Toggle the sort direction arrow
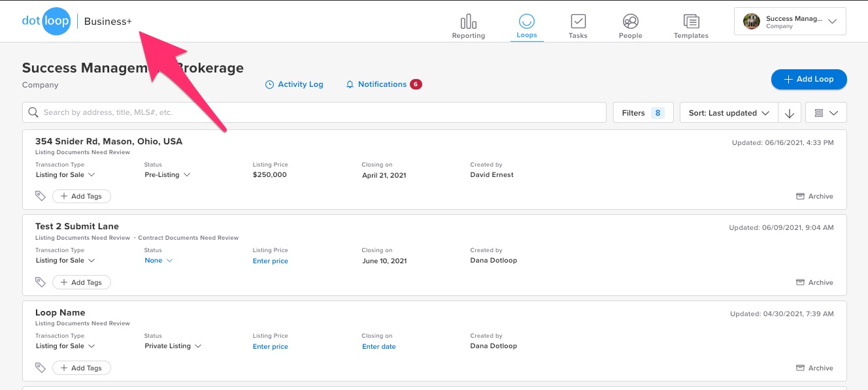Screen dimensions: 868x390 [789, 112]
